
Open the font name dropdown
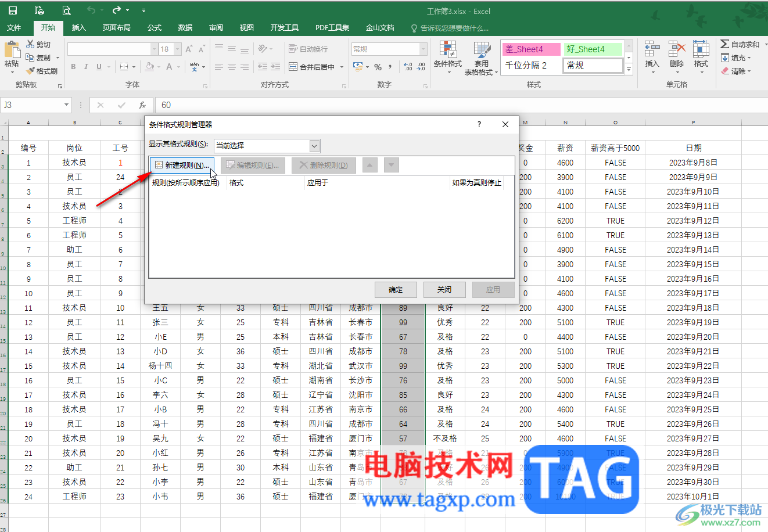coord(155,49)
